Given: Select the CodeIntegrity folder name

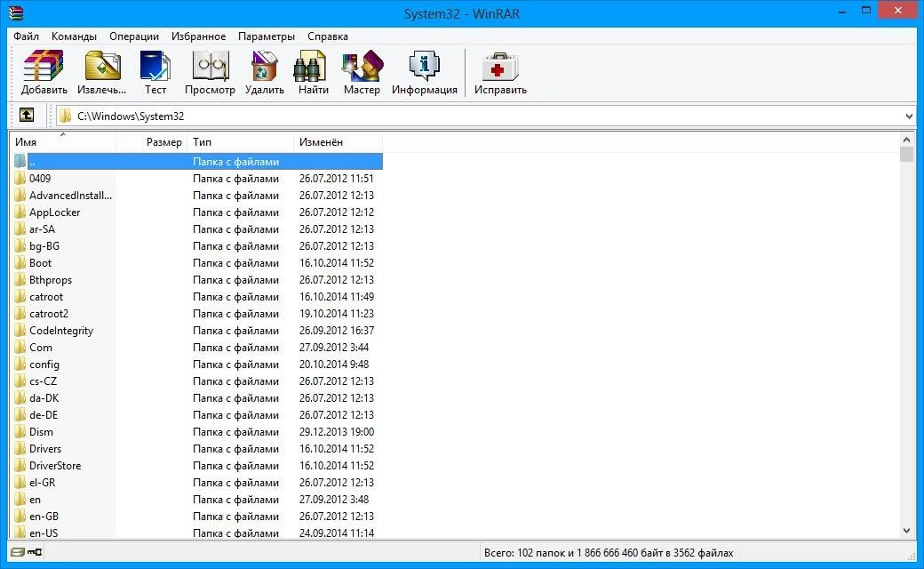Looking at the screenshot, I should pyautogui.click(x=61, y=331).
